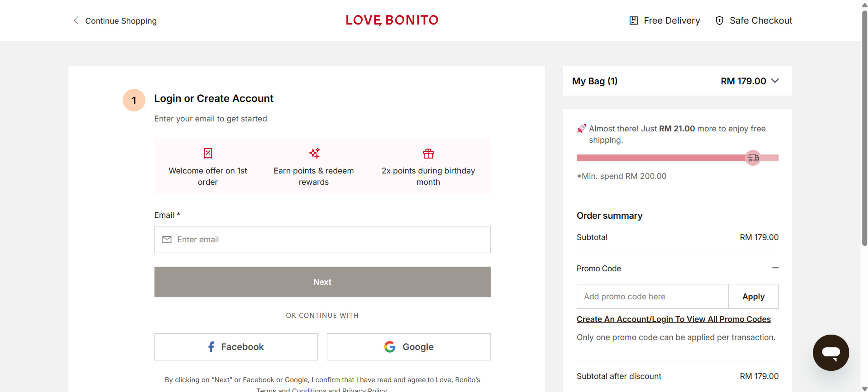Click the Safe Checkout shield icon
868x392 pixels.
(x=719, y=21)
